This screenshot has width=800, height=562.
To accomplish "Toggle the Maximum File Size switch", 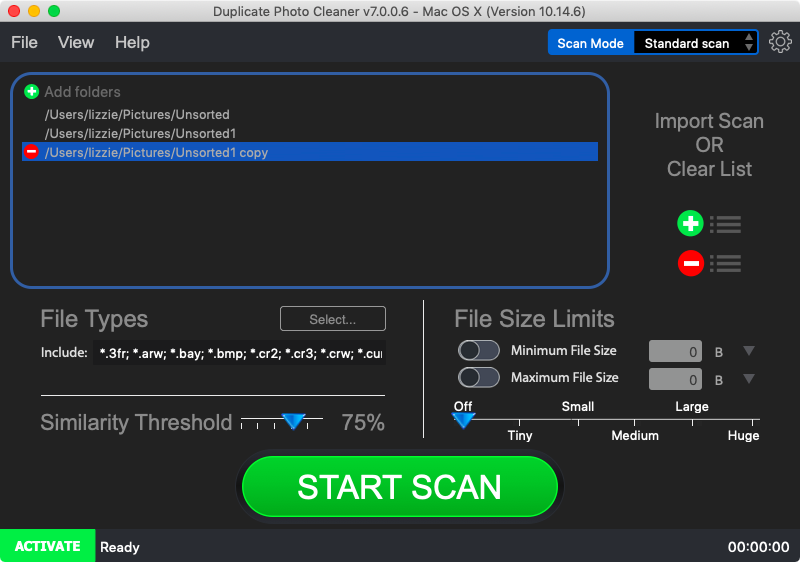I will pyautogui.click(x=479, y=378).
